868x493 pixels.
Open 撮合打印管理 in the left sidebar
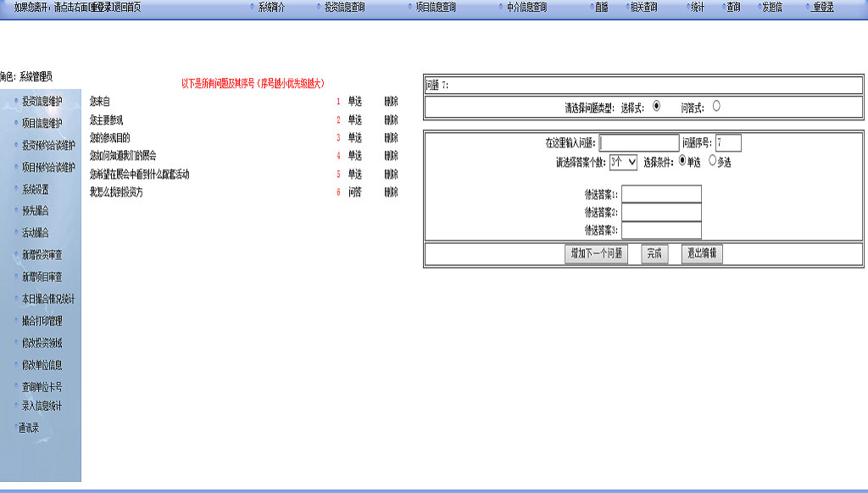[42, 321]
